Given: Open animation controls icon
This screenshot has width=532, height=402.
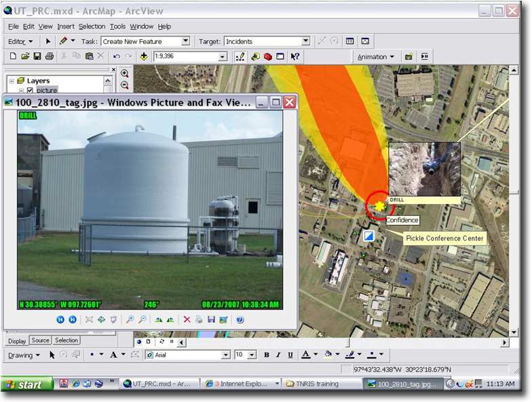Looking at the screenshot, I should 424,57.
